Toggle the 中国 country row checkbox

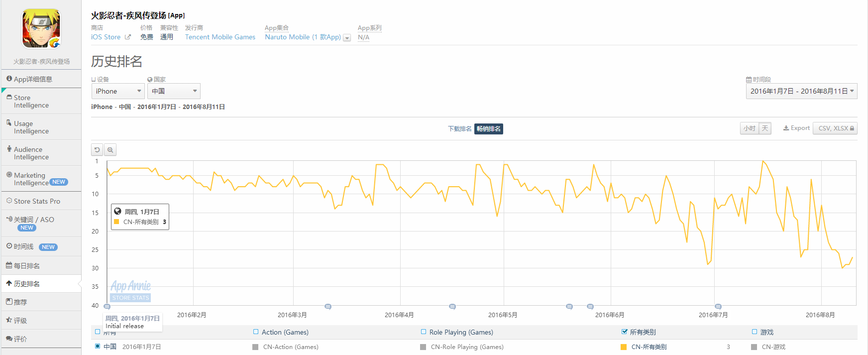click(98, 346)
